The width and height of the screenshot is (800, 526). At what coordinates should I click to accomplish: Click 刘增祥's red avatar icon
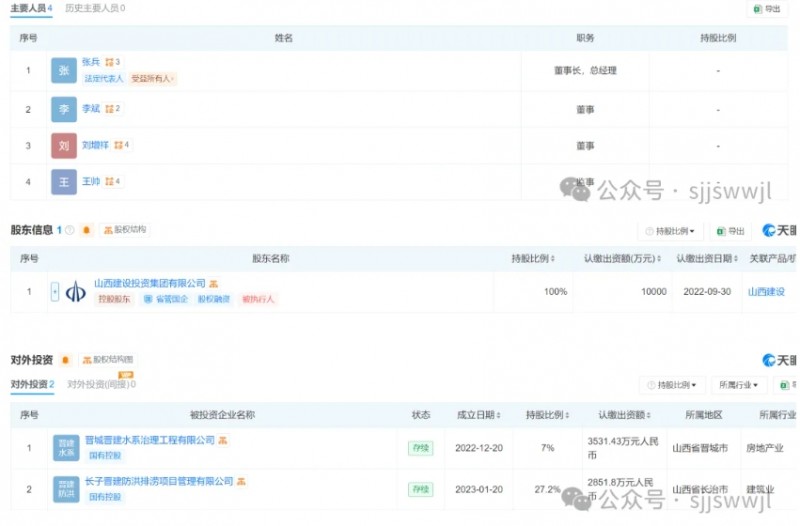64,145
